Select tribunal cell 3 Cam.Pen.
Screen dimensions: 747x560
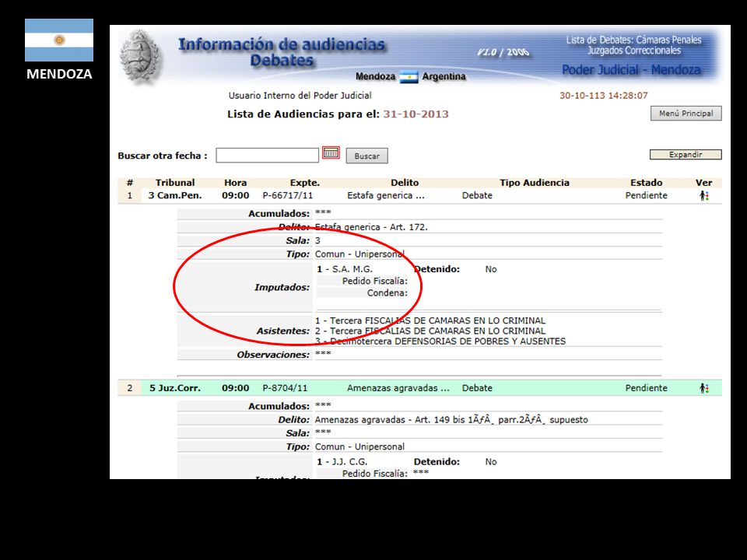[175, 196]
